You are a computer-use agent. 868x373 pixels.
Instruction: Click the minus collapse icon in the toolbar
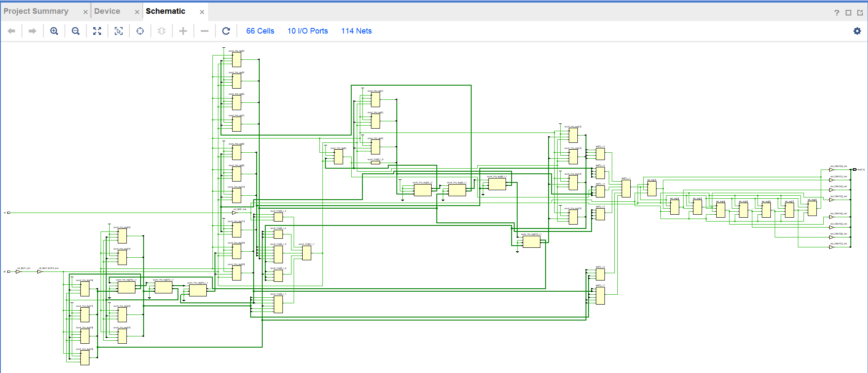[x=205, y=31]
